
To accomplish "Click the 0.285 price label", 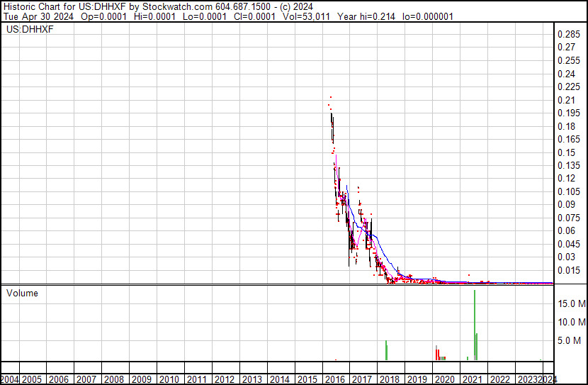I will click(x=569, y=35).
